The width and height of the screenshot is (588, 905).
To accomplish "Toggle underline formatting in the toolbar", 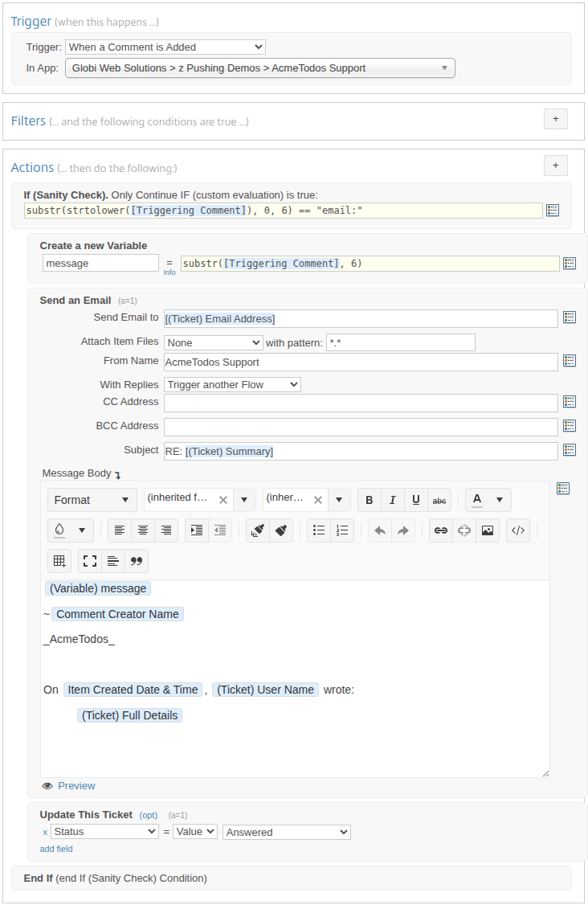I will pos(415,500).
